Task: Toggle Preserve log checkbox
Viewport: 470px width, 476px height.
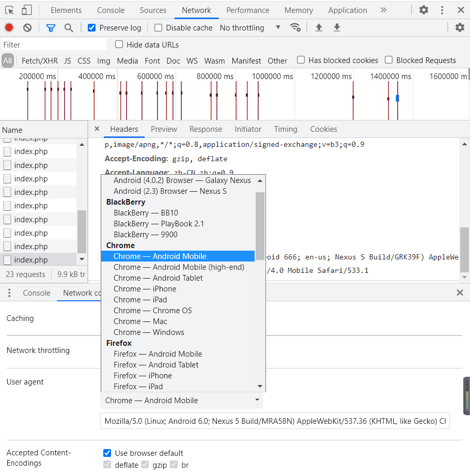Action: [91, 27]
